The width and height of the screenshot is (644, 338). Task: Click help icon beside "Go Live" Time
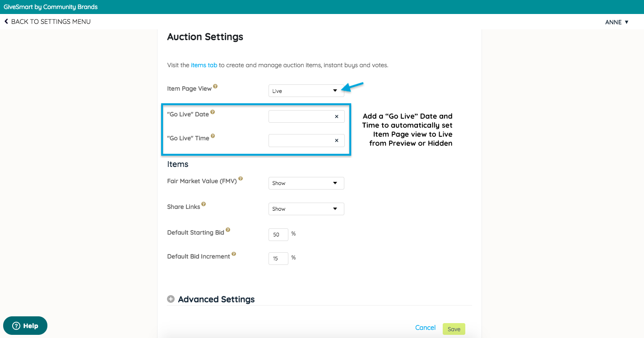(213, 136)
